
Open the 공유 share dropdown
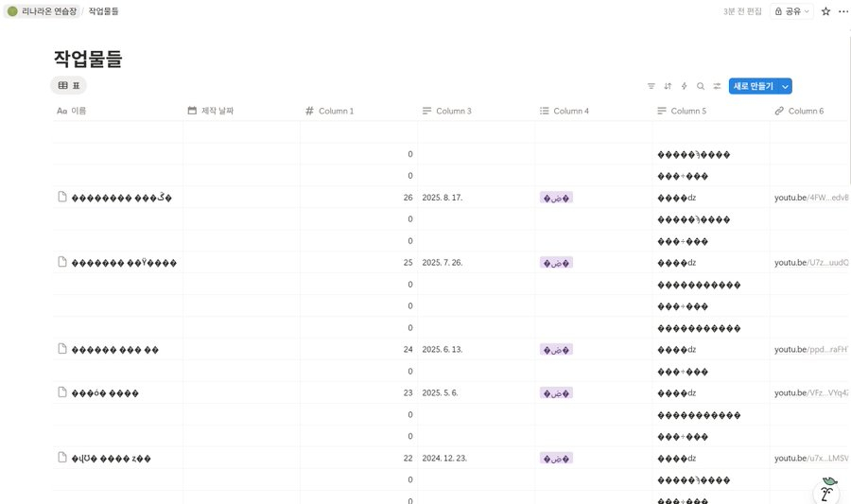pyautogui.click(x=791, y=11)
